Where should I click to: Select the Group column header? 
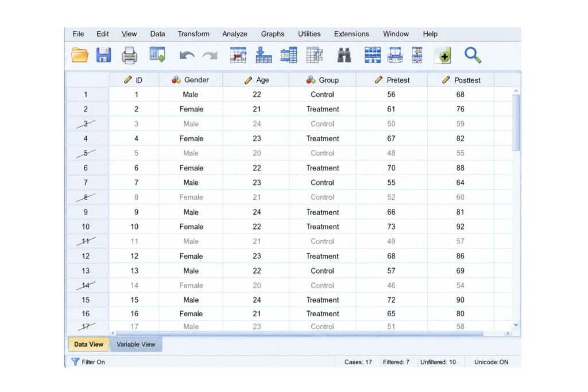[x=323, y=80]
